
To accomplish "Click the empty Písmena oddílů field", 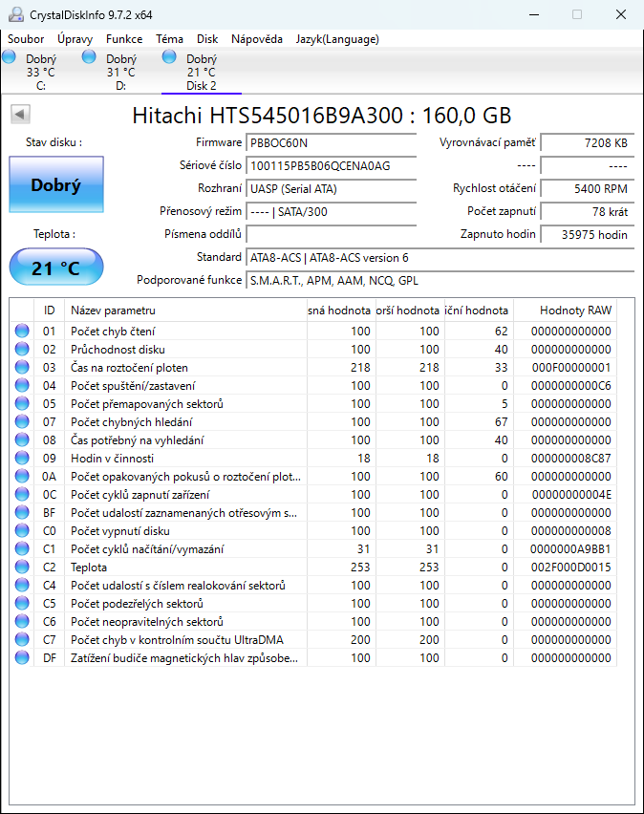I will coord(331,234).
